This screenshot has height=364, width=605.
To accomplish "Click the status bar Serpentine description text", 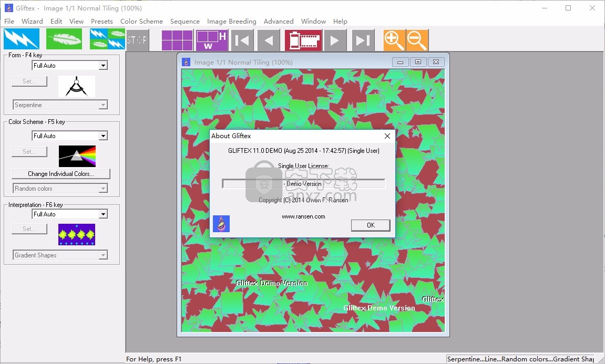I will (x=520, y=359).
